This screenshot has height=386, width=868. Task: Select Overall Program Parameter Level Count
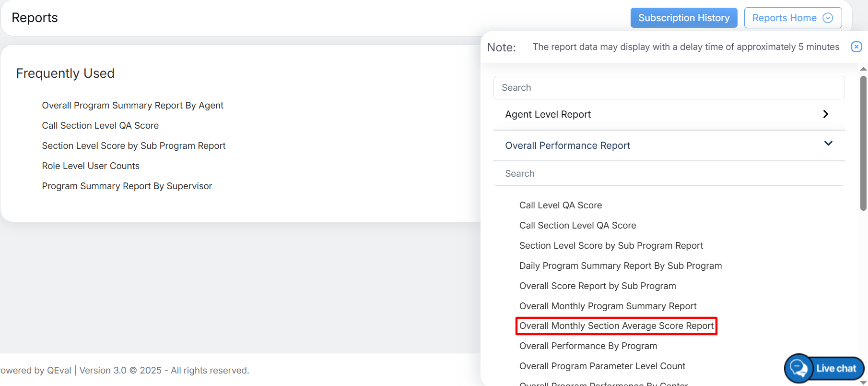(x=602, y=366)
